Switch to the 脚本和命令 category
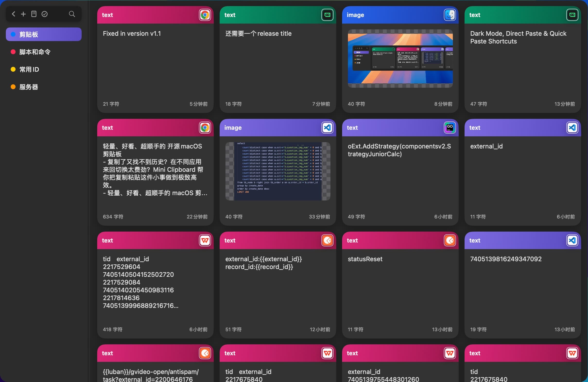The image size is (588, 382). coord(35,52)
